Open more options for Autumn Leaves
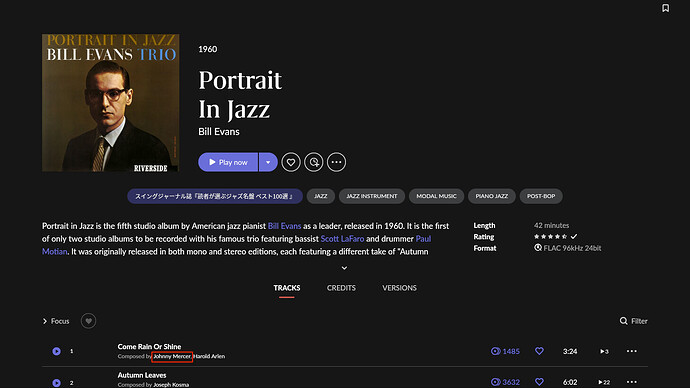The width and height of the screenshot is (690, 388). pyautogui.click(x=631, y=382)
